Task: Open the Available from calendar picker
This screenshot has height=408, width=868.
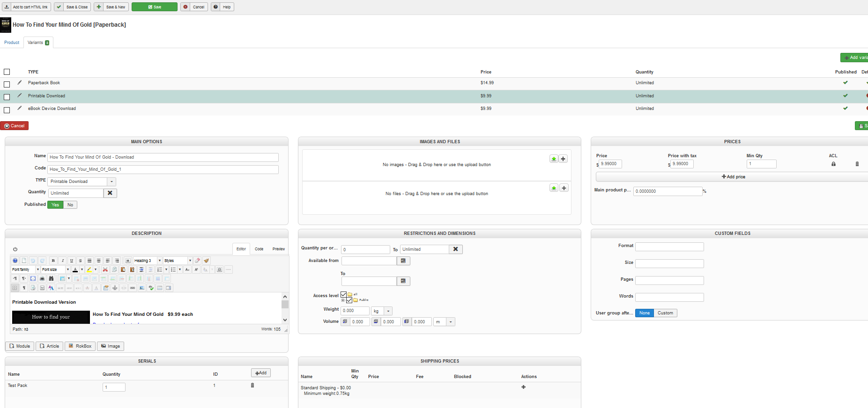Action: click(x=403, y=261)
